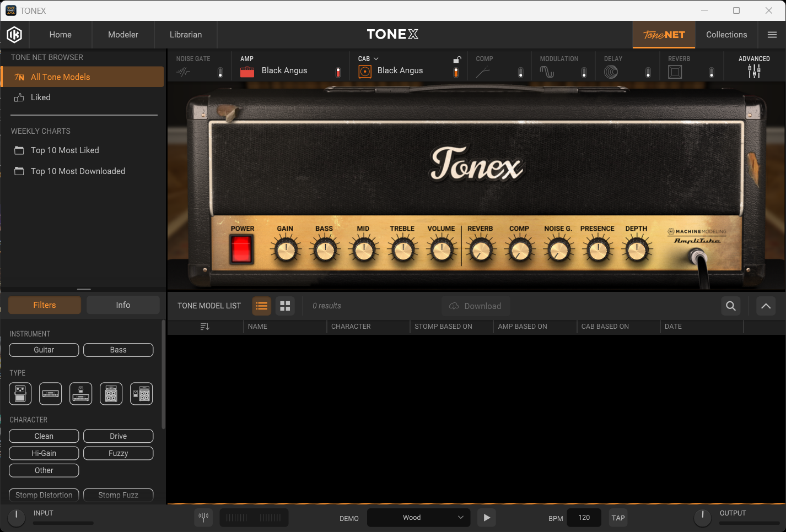
Task: Go to the Home tab
Action: 61,35
